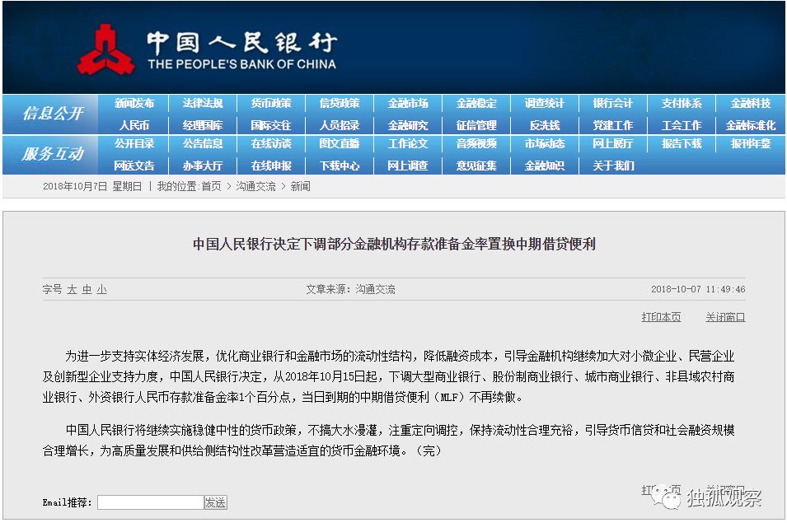Open 经理国库 menu item
Image resolution: width=787 pixels, height=532 pixels.
tap(203, 125)
